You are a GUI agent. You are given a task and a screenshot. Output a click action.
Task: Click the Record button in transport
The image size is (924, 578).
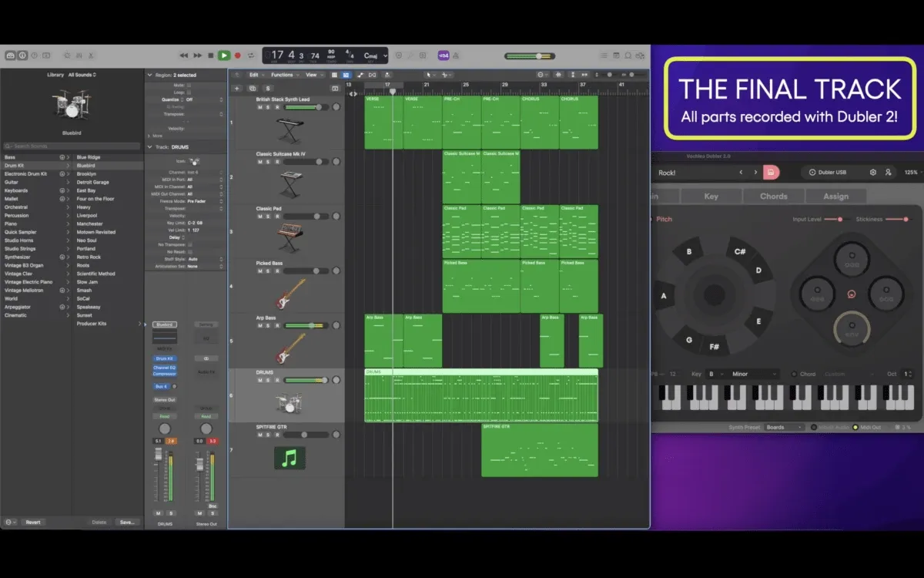pyautogui.click(x=237, y=55)
